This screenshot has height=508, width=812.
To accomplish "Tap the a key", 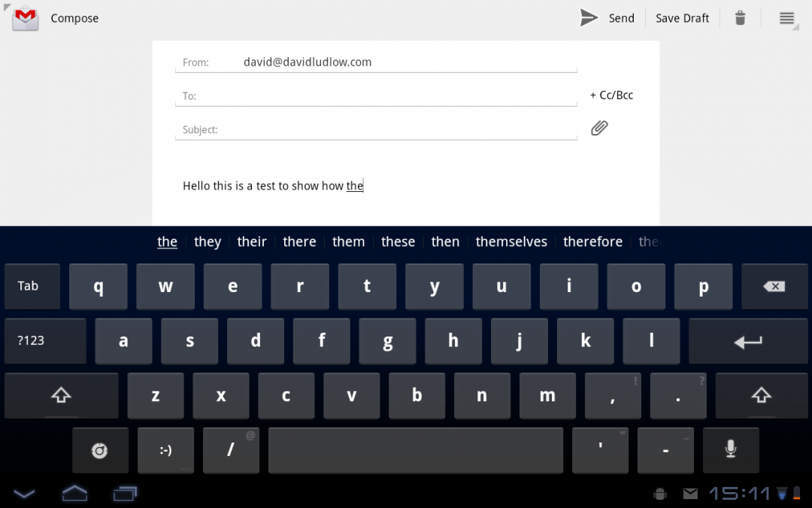I will [x=123, y=341].
